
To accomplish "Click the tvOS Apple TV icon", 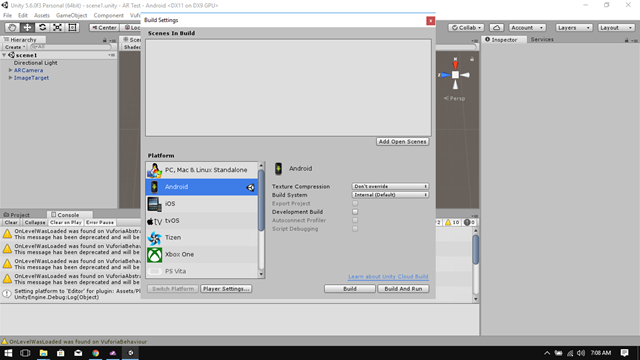I will [154, 221].
